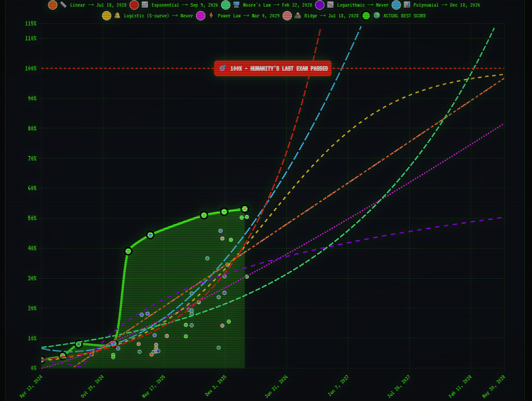This screenshot has width=532, height=401.
Task: Hide the Moore's Law series via label
Action: click(x=277, y=5)
